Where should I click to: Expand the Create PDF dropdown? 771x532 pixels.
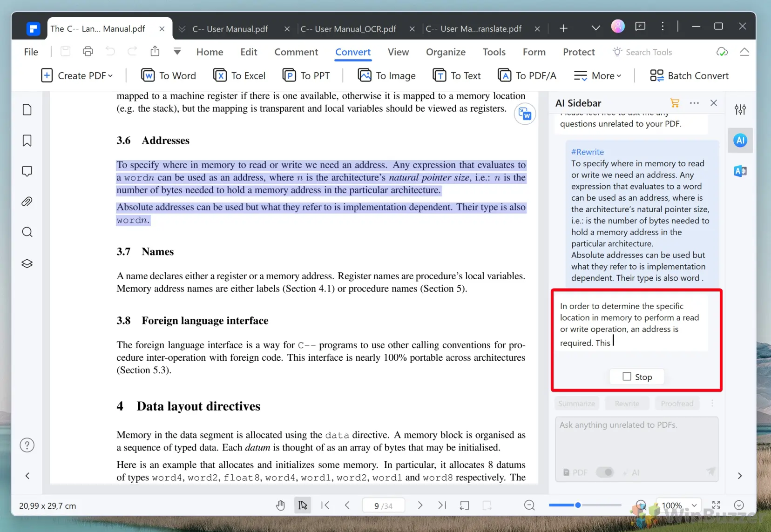pyautogui.click(x=77, y=75)
